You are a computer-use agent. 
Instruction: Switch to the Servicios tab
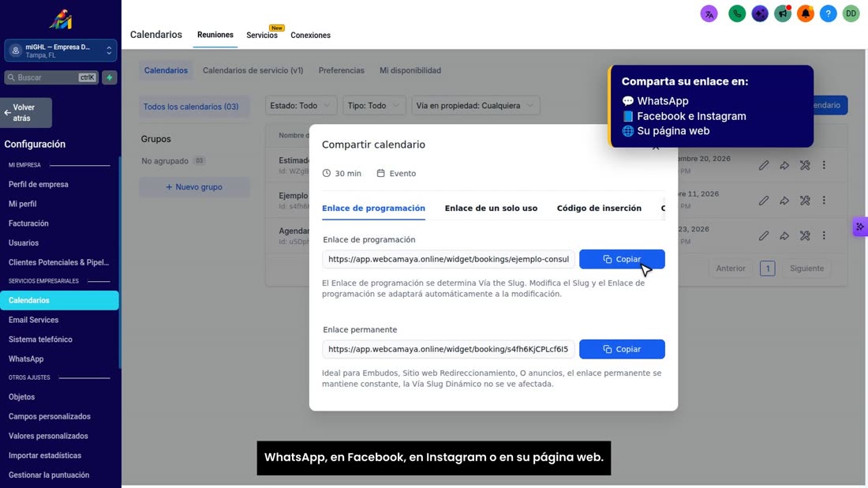click(x=262, y=35)
